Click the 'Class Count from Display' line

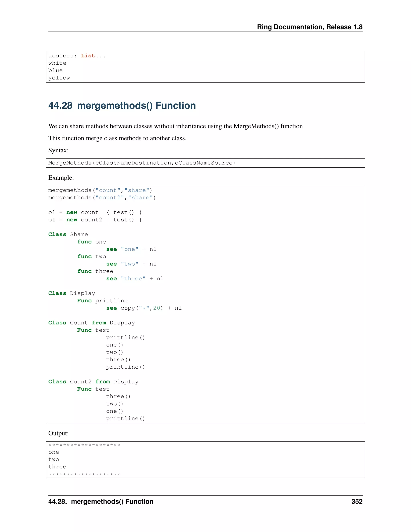[x=91, y=323]
